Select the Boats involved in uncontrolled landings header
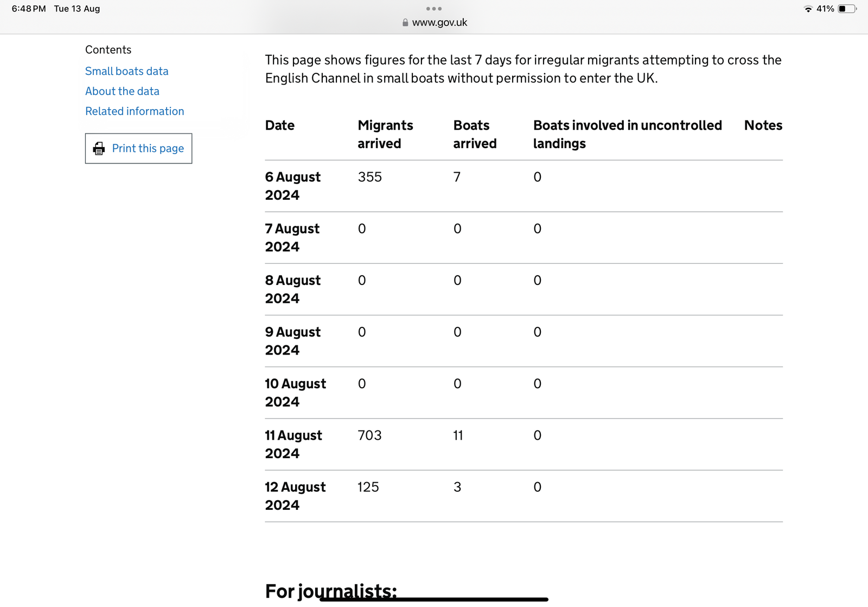The height and width of the screenshot is (607, 868). [627, 134]
